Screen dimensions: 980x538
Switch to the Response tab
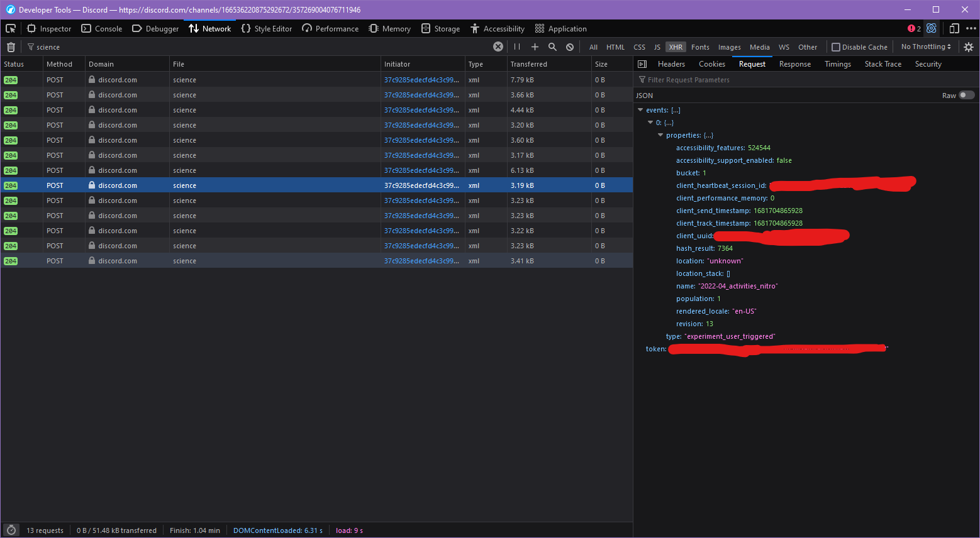coord(794,63)
